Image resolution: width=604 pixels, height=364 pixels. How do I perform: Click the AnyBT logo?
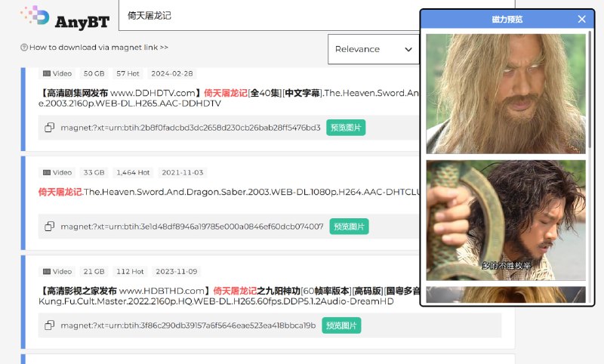[65, 18]
